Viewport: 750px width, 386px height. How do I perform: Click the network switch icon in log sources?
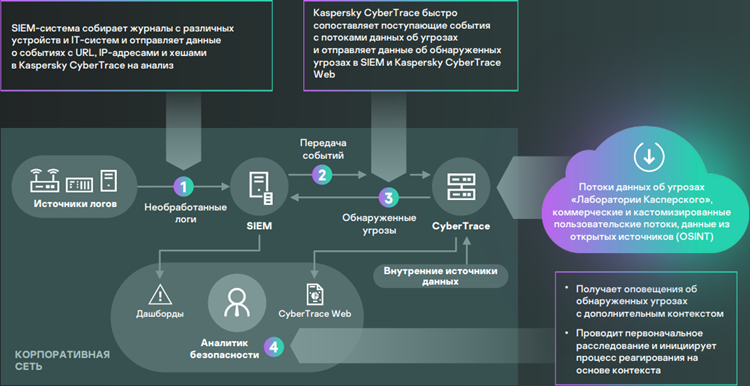79,184
